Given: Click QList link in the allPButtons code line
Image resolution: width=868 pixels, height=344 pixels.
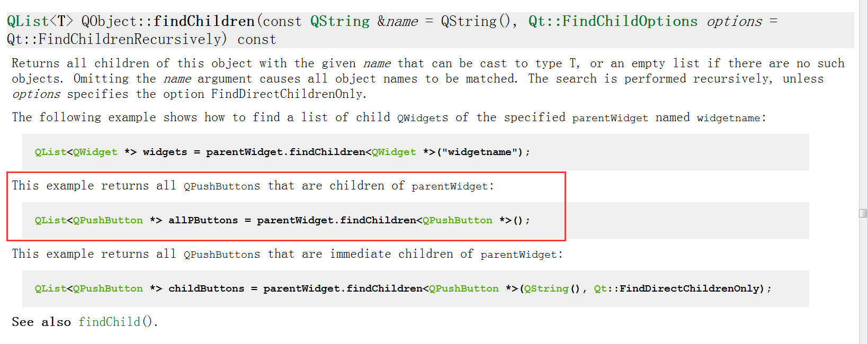Looking at the screenshot, I should click(50, 220).
